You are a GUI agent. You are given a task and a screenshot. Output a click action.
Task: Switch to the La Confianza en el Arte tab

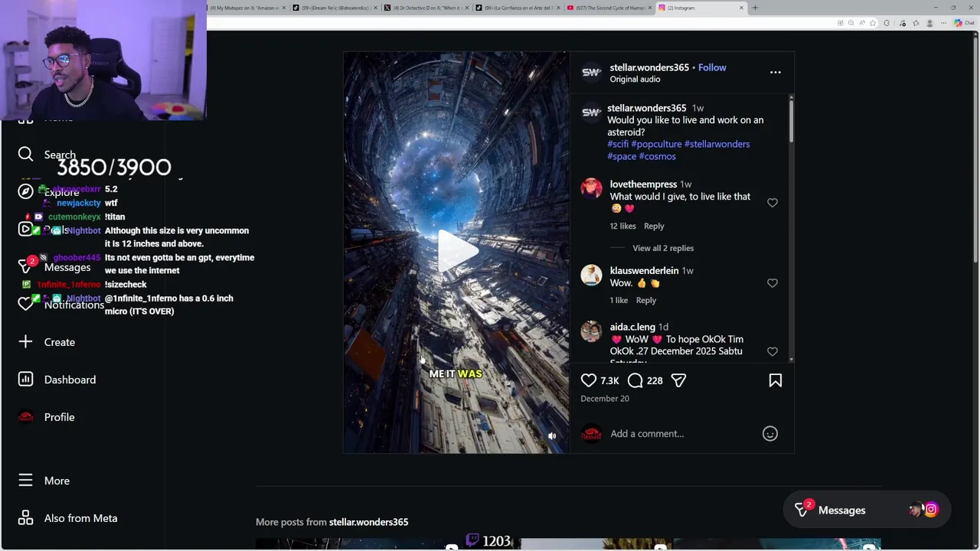click(x=517, y=8)
